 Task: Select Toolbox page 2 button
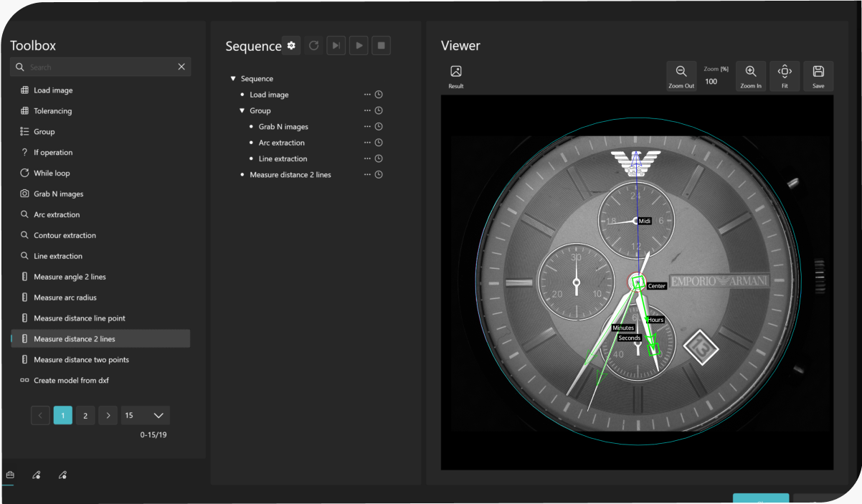click(x=85, y=415)
